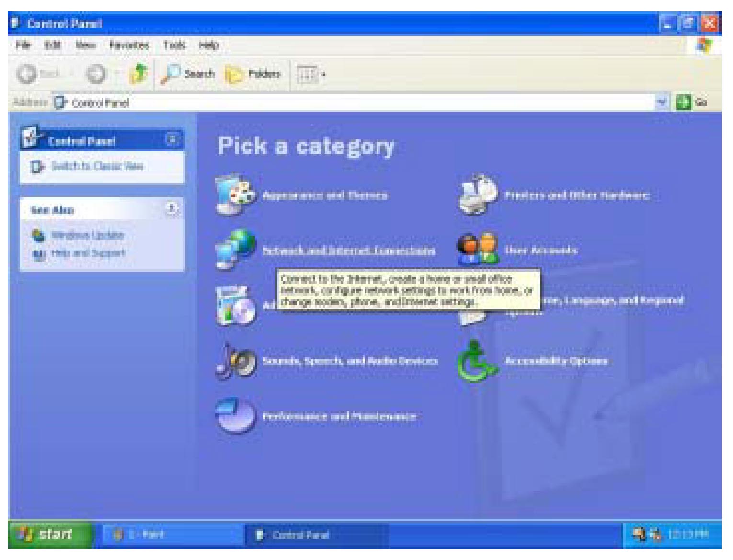Click Performance and Maintenance link
This screenshot has width=733, height=560.
point(339,416)
